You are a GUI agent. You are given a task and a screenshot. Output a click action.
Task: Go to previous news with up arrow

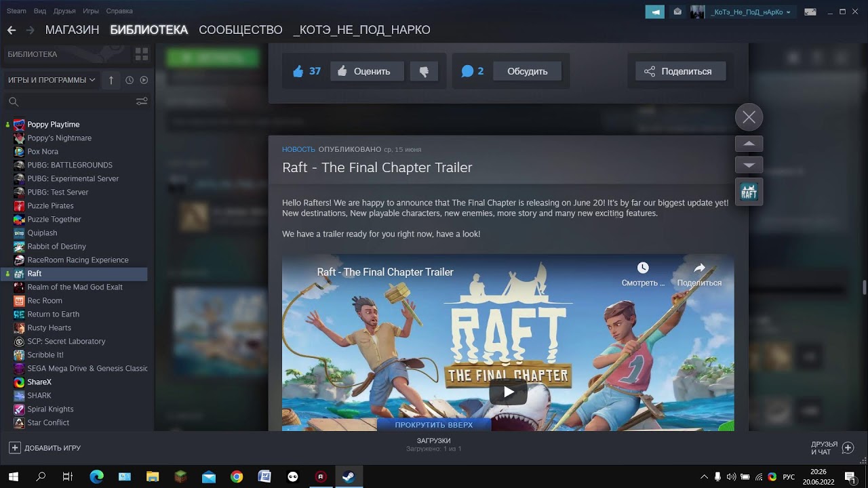[x=749, y=144]
